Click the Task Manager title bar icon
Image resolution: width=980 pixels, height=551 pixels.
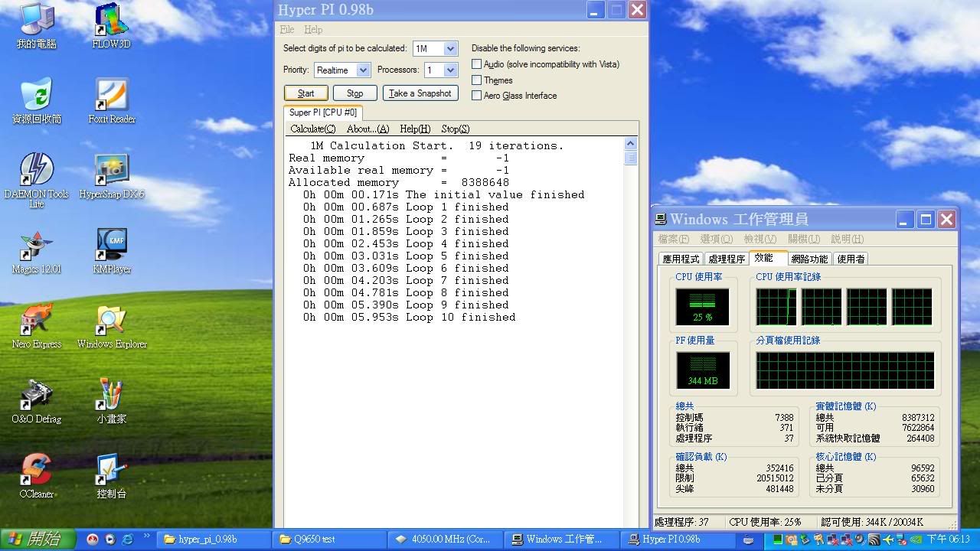[661, 220]
